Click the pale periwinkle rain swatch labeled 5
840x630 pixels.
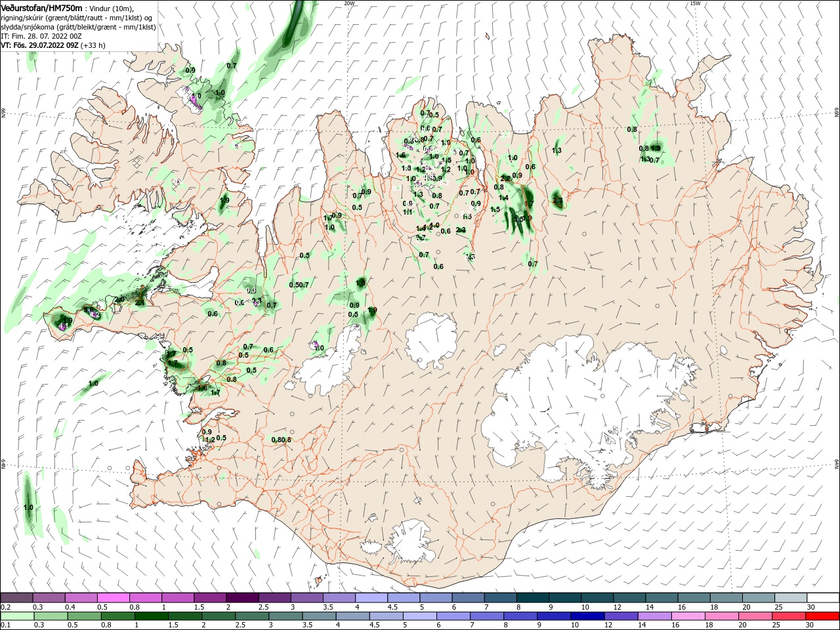(x=419, y=616)
